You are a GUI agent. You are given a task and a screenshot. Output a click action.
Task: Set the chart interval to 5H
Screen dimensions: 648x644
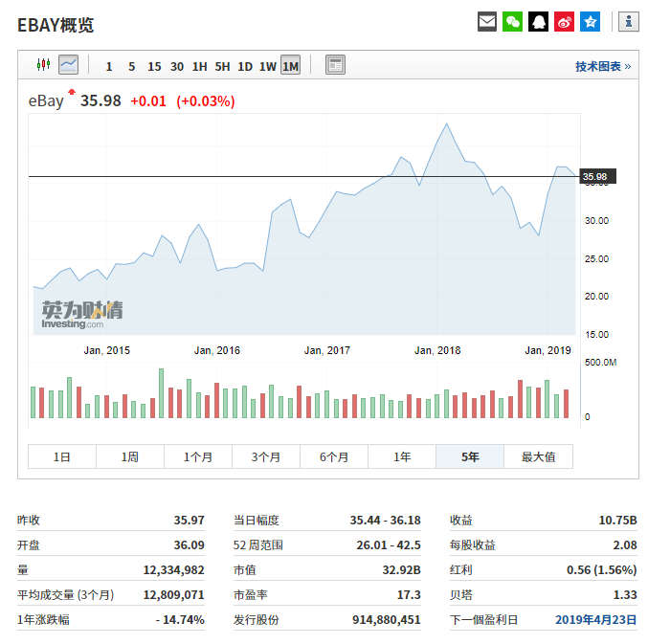tap(222, 67)
